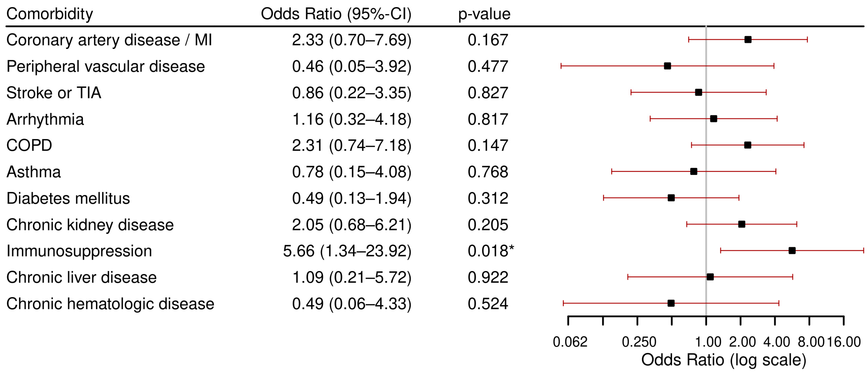This screenshot has width=868, height=374.
Task: Click the p-value 0.018* for Immunosuppression
Action: tap(491, 251)
